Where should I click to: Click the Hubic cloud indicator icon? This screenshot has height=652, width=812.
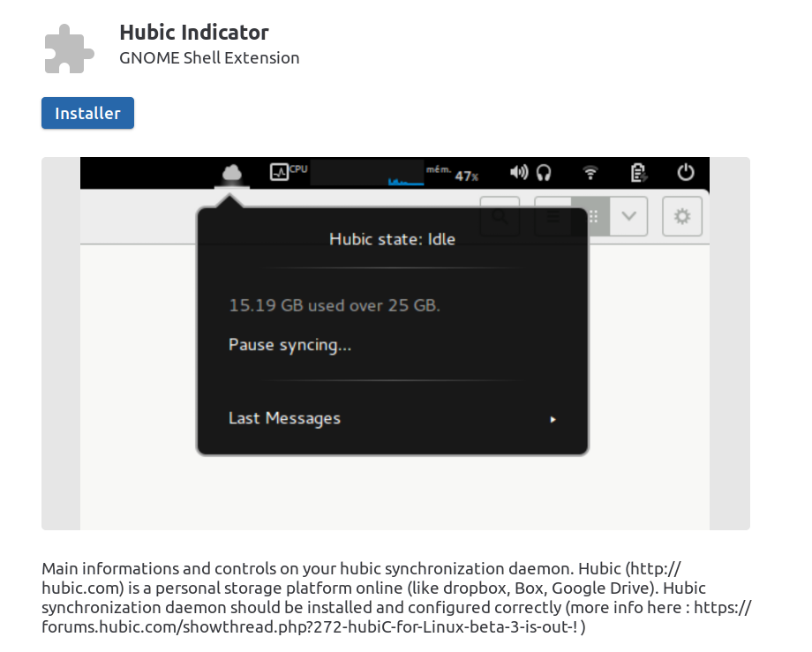click(x=232, y=173)
